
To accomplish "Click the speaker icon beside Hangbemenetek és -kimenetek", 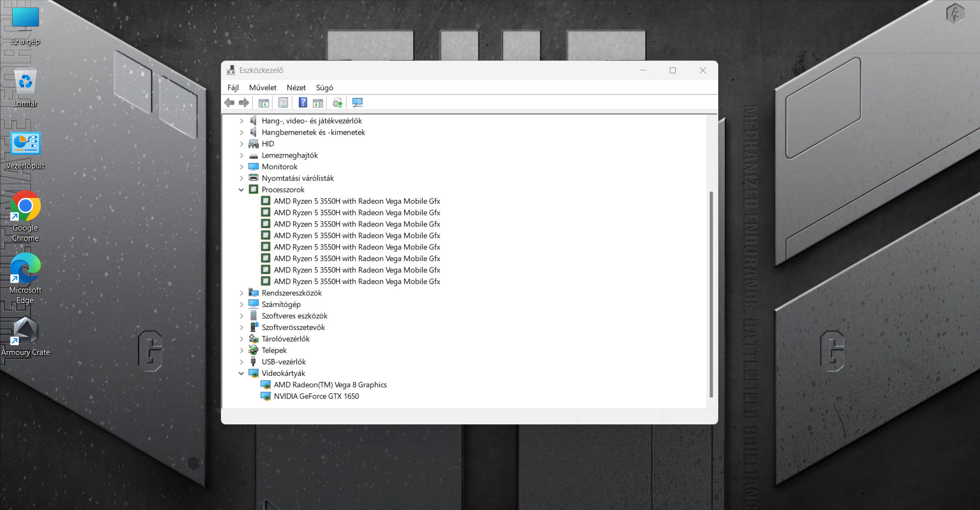I will pyautogui.click(x=253, y=132).
